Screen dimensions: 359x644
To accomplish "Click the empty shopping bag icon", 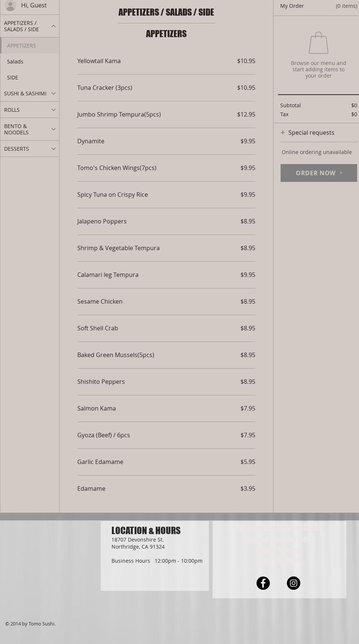I will coord(318,43).
